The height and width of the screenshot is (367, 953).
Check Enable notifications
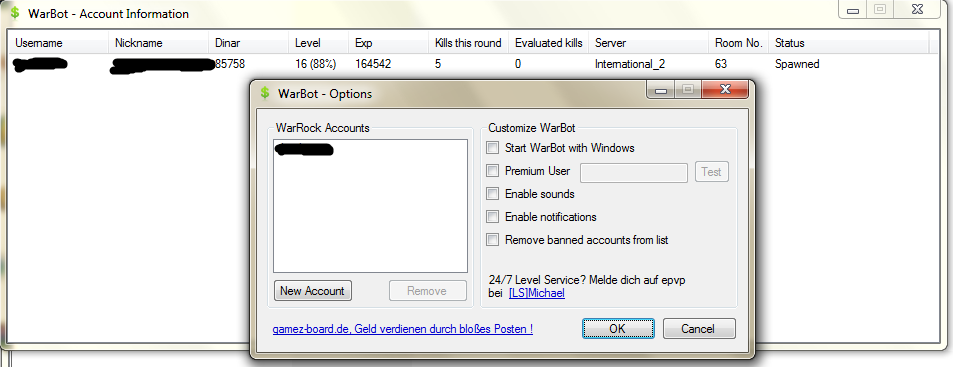[492, 217]
